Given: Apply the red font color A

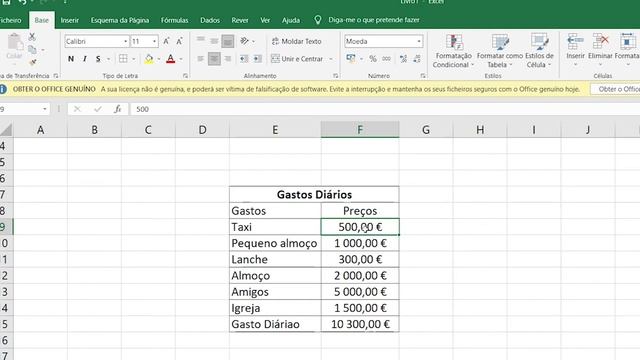Looking at the screenshot, I should coord(171,59).
